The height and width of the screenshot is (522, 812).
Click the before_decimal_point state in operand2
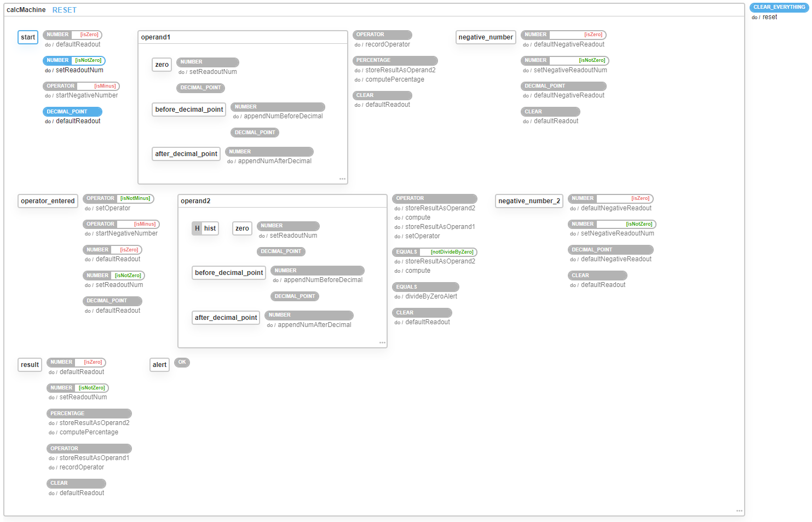click(x=228, y=272)
